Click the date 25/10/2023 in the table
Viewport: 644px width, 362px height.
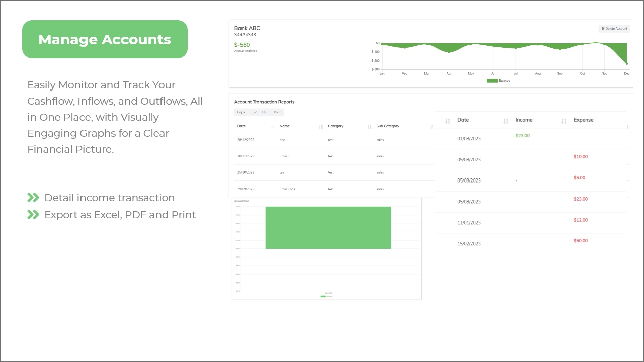[x=246, y=172]
